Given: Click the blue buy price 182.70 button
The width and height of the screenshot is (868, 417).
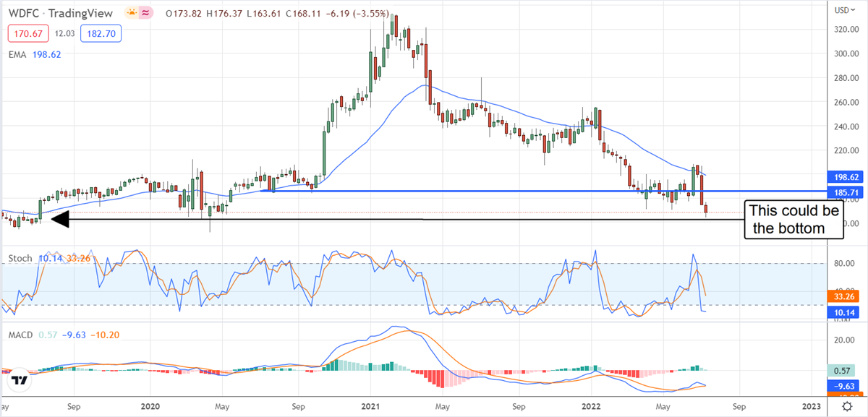Looking at the screenshot, I should point(102,33).
